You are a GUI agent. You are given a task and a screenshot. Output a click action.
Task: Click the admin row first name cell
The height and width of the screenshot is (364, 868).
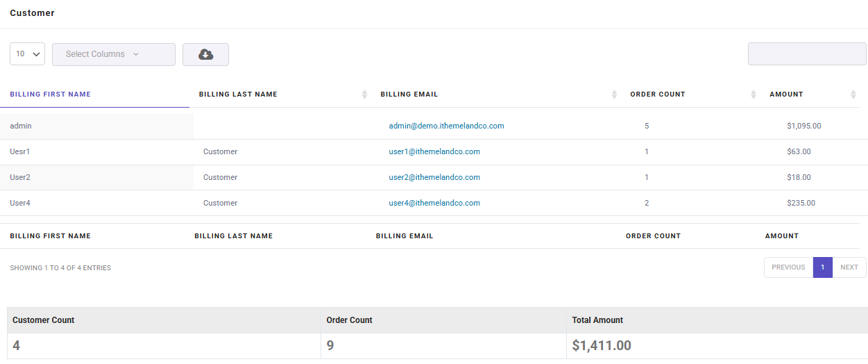(96, 126)
